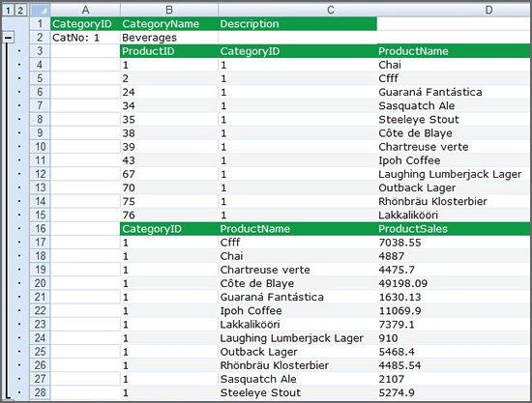Screen dimensions: 532x403
Task: Select row 28 header
Action: [x=40, y=392]
